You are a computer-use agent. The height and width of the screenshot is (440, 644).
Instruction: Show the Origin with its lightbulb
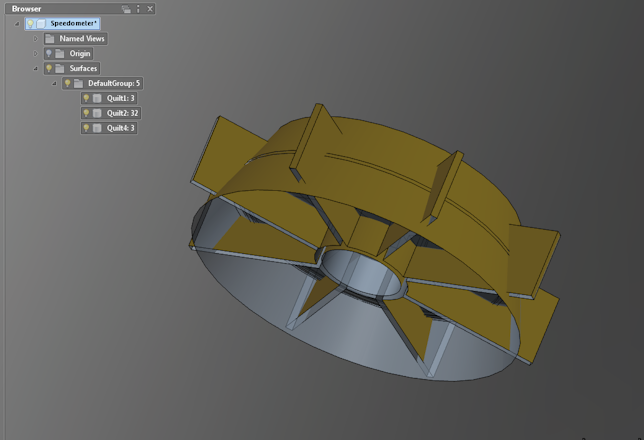click(x=49, y=53)
